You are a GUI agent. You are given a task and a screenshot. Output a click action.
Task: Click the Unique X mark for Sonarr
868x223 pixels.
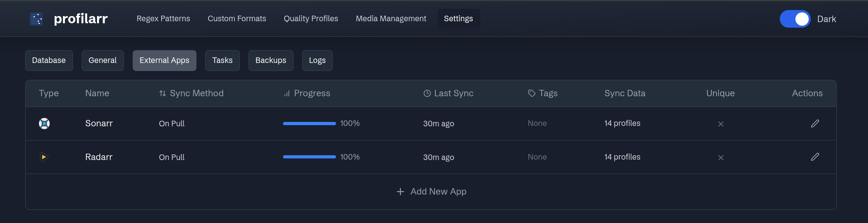[720, 124]
